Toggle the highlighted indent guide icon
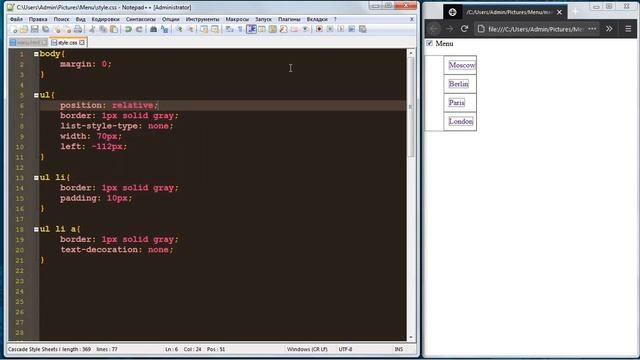This screenshot has width=640, height=360. tap(251, 29)
